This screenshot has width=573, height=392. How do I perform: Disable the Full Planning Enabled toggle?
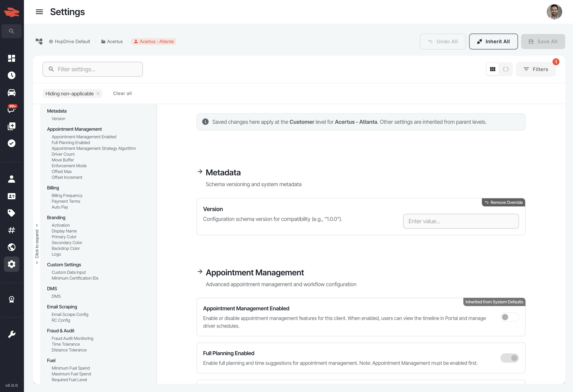[510, 358]
